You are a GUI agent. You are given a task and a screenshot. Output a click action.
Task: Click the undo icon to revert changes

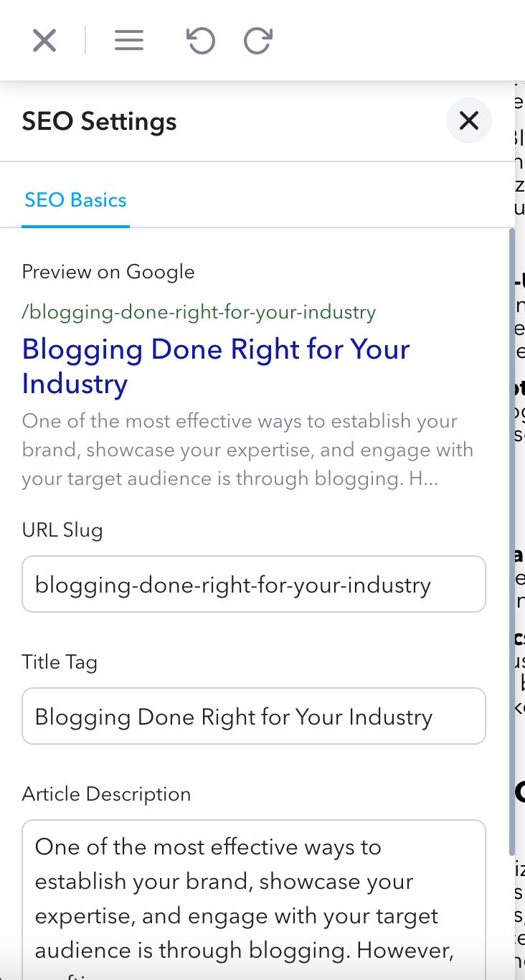tap(200, 41)
